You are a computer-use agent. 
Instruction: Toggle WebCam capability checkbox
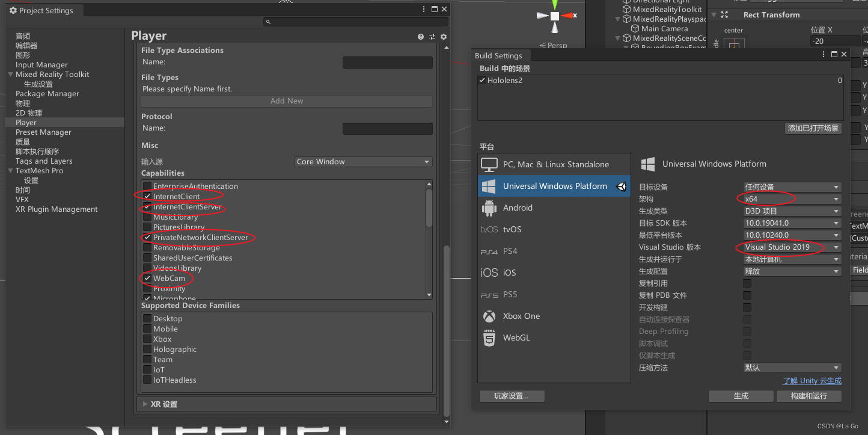pos(147,279)
